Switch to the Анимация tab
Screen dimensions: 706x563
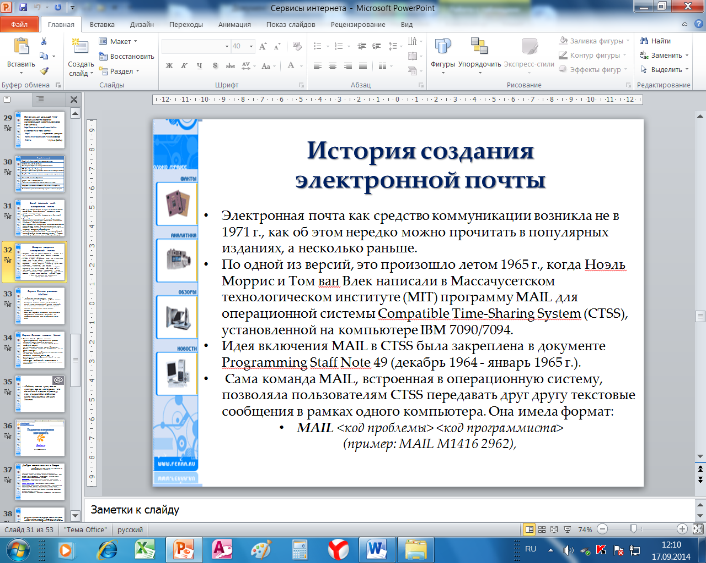click(235, 24)
